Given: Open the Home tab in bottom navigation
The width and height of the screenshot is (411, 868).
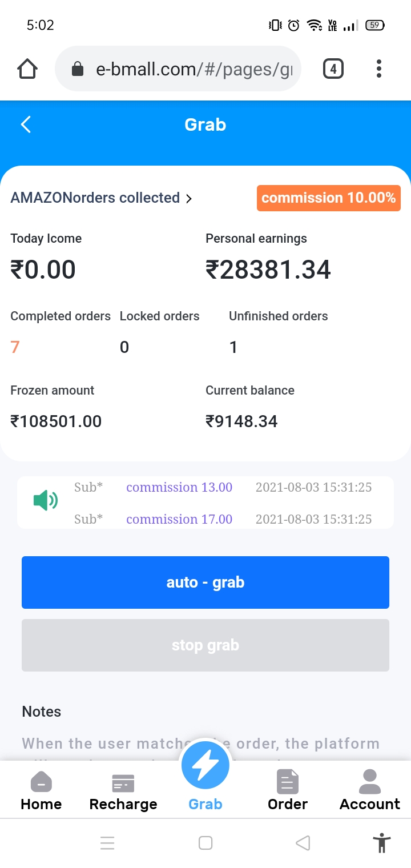Looking at the screenshot, I should pyautogui.click(x=41, y=791).
